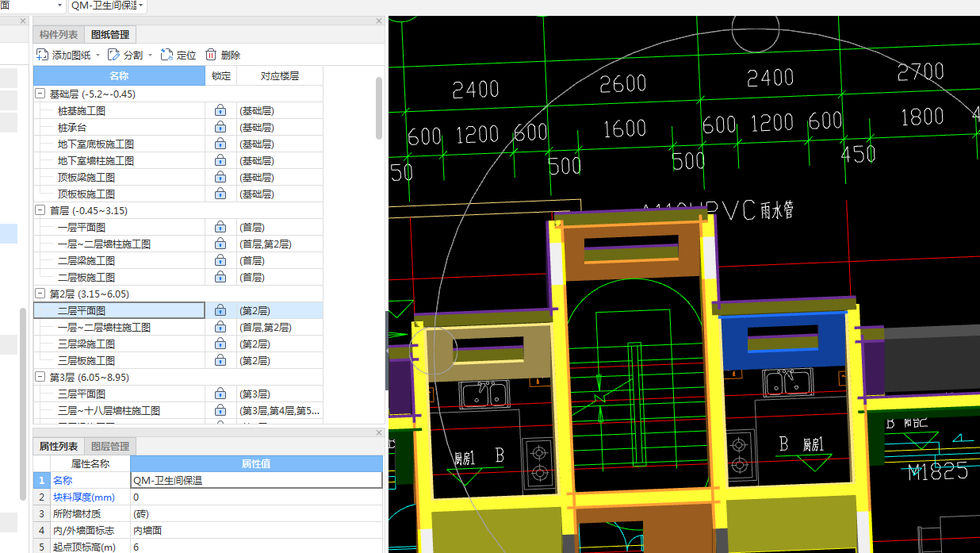
Task: Select the 图纸管理 tab
Action: coord(110,34)
